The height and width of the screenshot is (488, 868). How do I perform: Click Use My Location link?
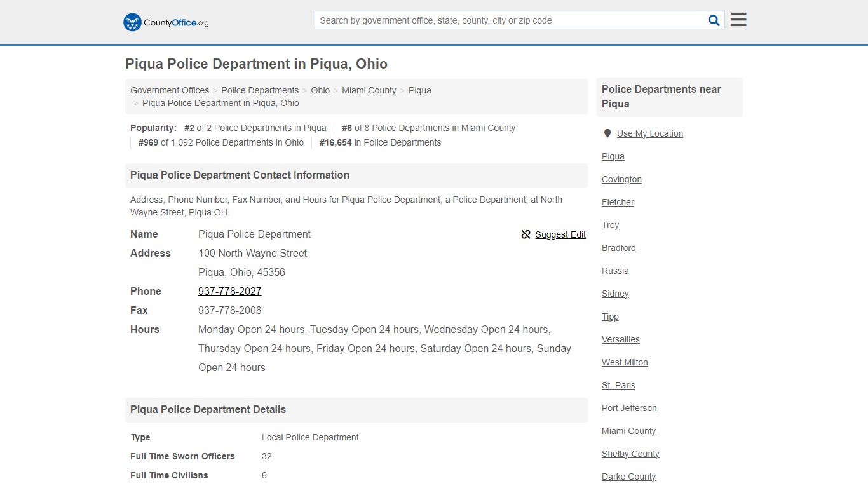[x=650, y=133]
